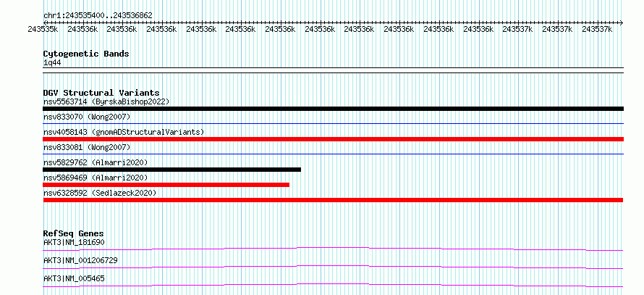644x295 pixels.
Task: Click the 243535k ruler coordinate label
Action: pyautogui.click(x=43, y=29)
